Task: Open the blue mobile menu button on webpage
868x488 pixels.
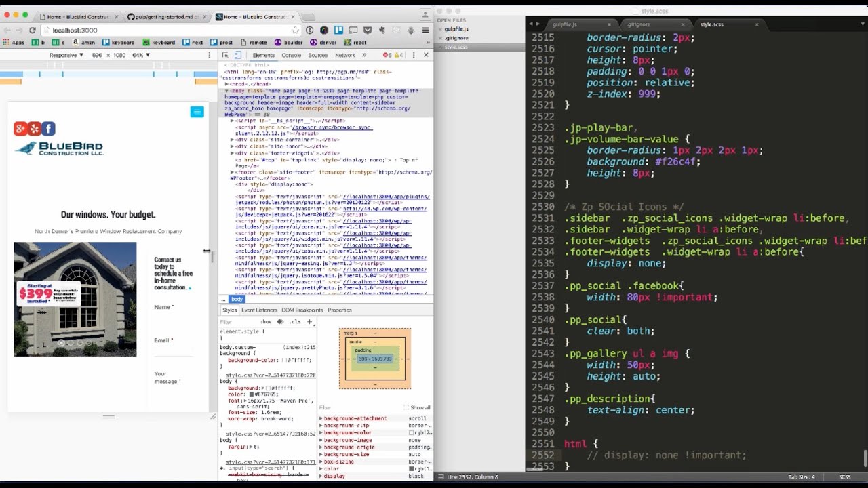Action: (197, 112)
